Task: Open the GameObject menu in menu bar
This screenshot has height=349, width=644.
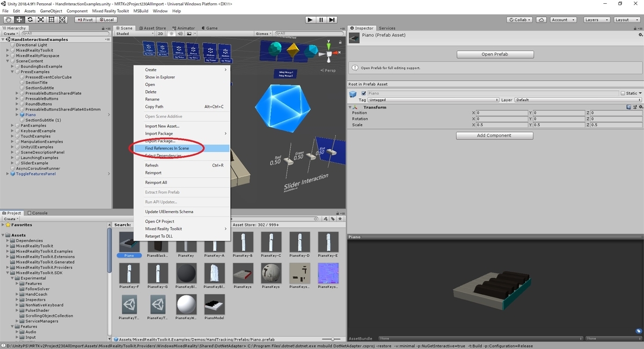Action: (x=51, y=11)
